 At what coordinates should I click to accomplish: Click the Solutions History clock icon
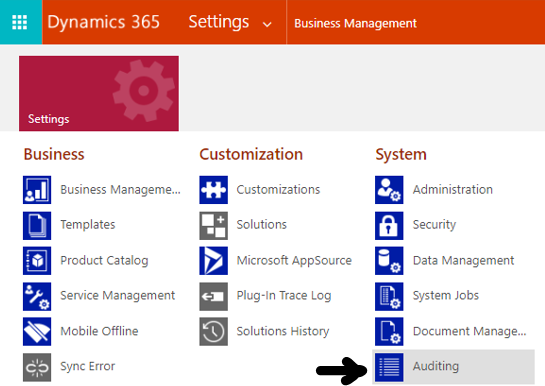(x=213, y=331)
